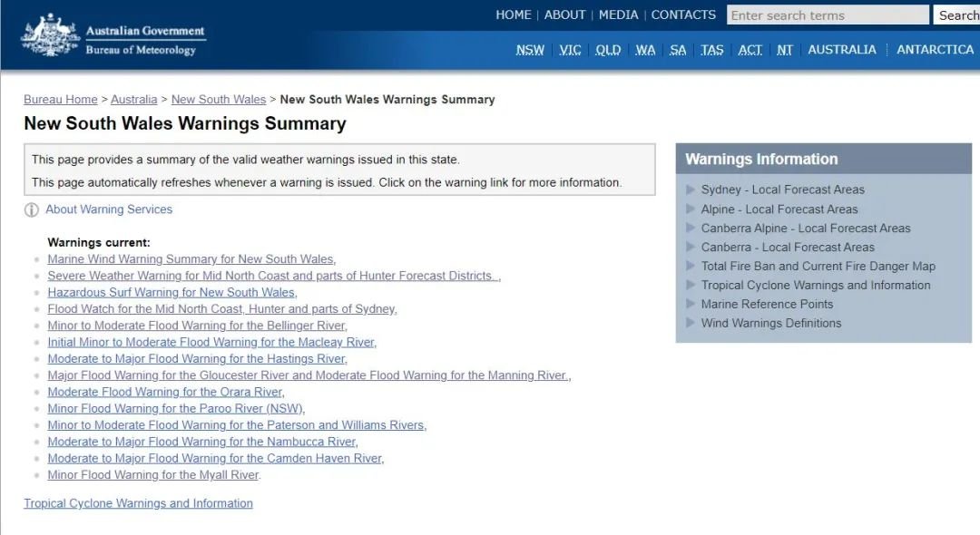Viewport: 980px width, 535px height.
Task: Open Wind Warnings Definitions link
Action: [771, 324]
